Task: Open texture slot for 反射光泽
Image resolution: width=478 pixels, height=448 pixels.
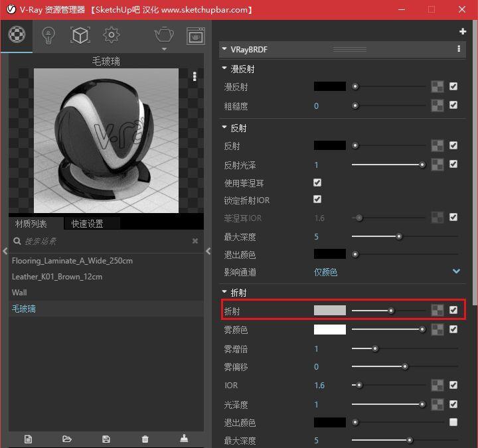Action: pos(438,165)
